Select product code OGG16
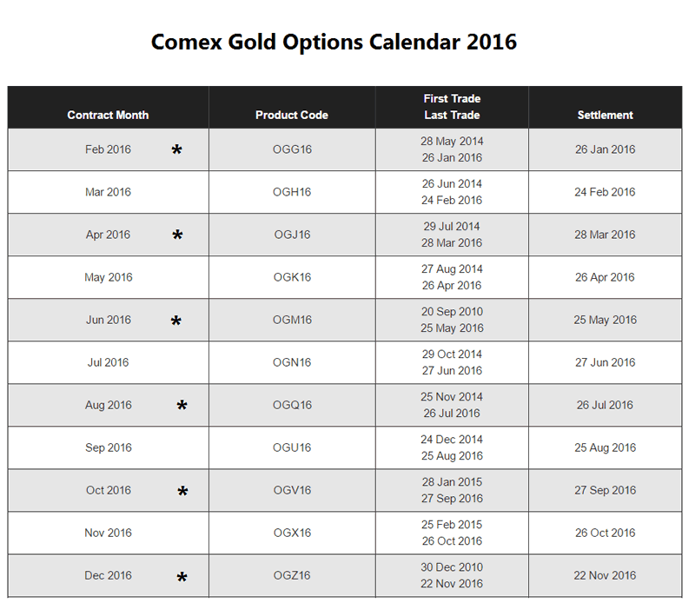The height and width of the screenshot is (616, 695). 292,149
